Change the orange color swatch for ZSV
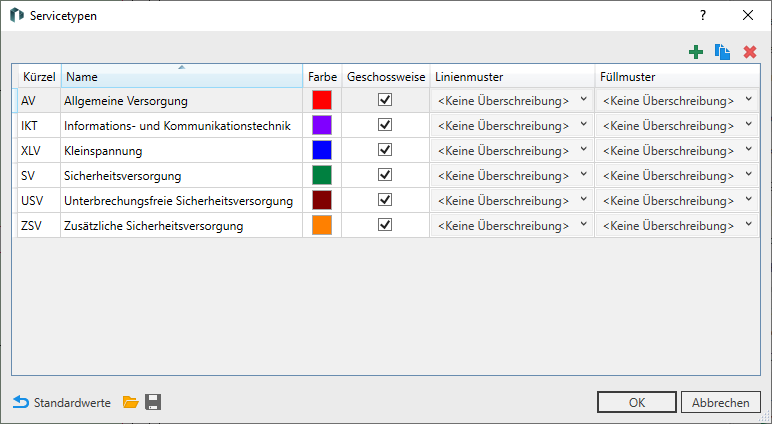This screenshot has height=424, width=772. point(322,226)
